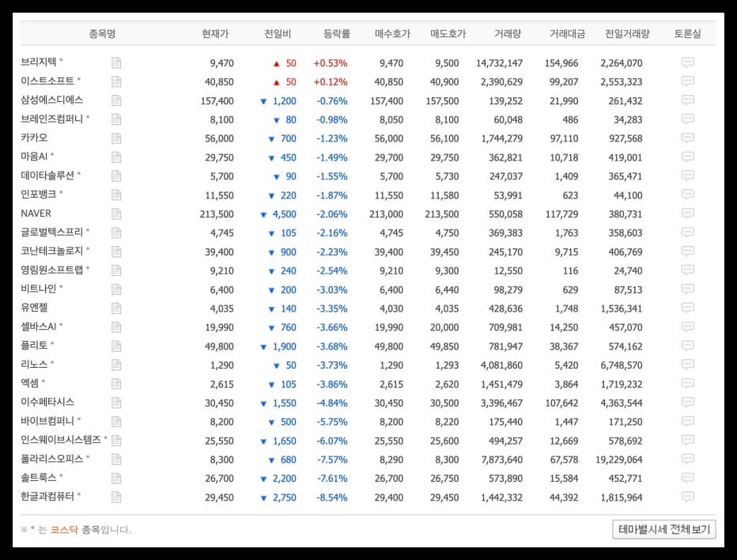The height and width of the screenshot is (560, 737).
Task: Select the -7.61% change rate cell
Action: 332,479
